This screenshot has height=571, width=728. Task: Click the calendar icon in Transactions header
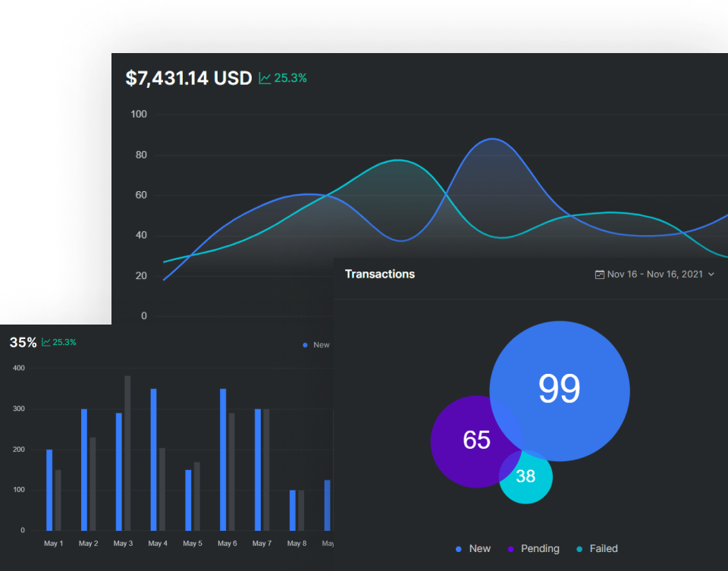(600, 275)
